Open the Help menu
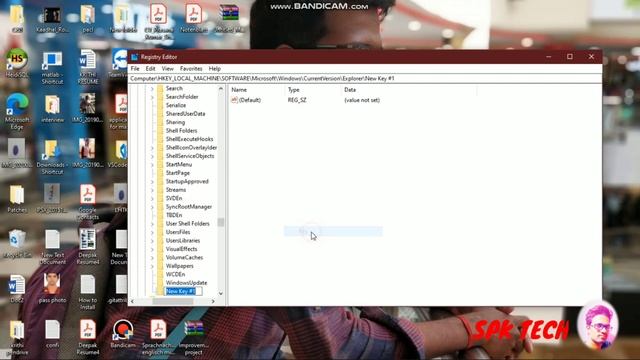Viewport: 640px width, 360px height. (x=215, y=69)
